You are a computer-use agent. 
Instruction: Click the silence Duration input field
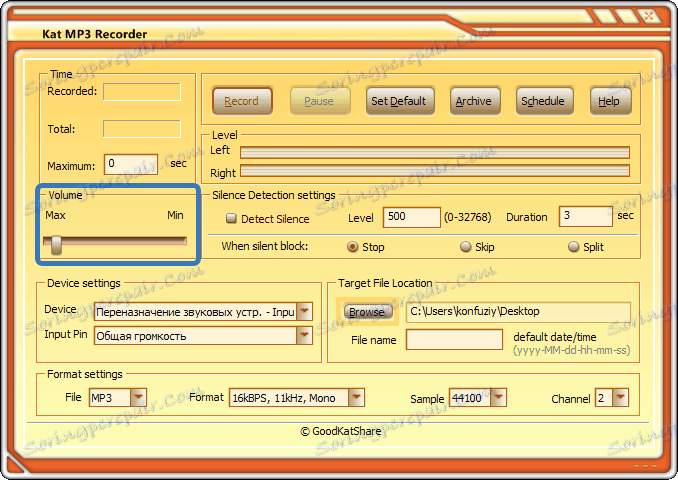click(586, 216)
